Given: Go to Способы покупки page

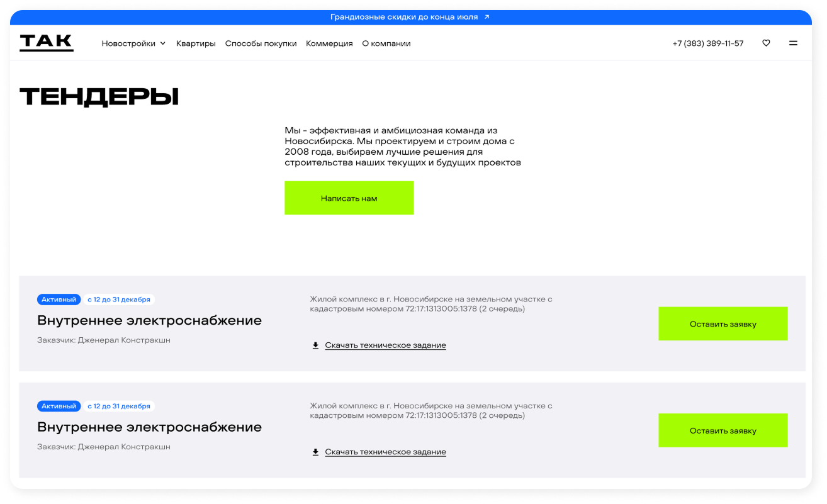Looking at the screenshot, I should coord(261,43).
